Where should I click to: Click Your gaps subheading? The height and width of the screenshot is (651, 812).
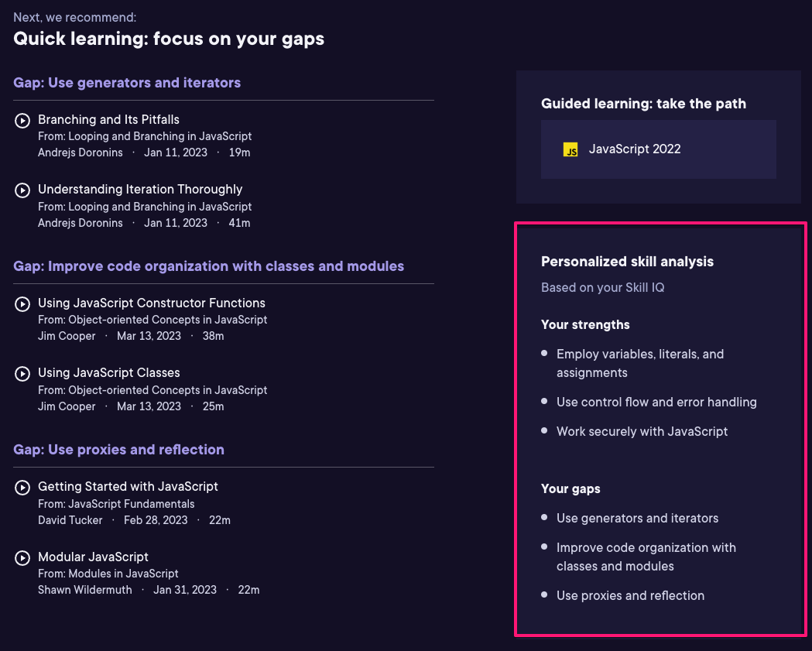tap(570, 489)
